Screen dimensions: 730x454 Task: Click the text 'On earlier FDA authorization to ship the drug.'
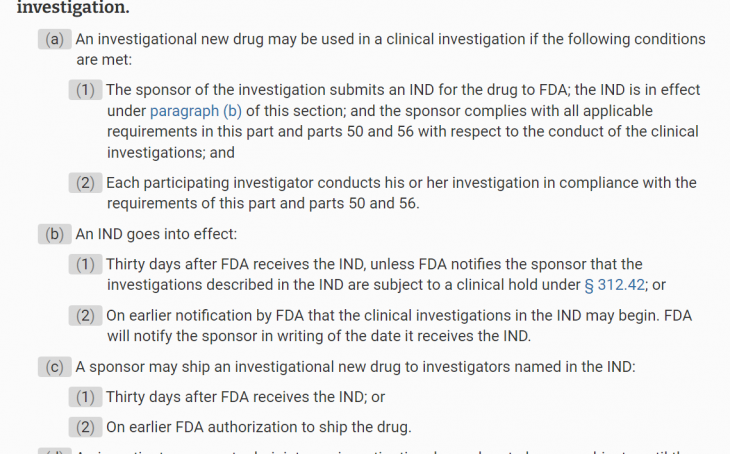click(259, 427)
